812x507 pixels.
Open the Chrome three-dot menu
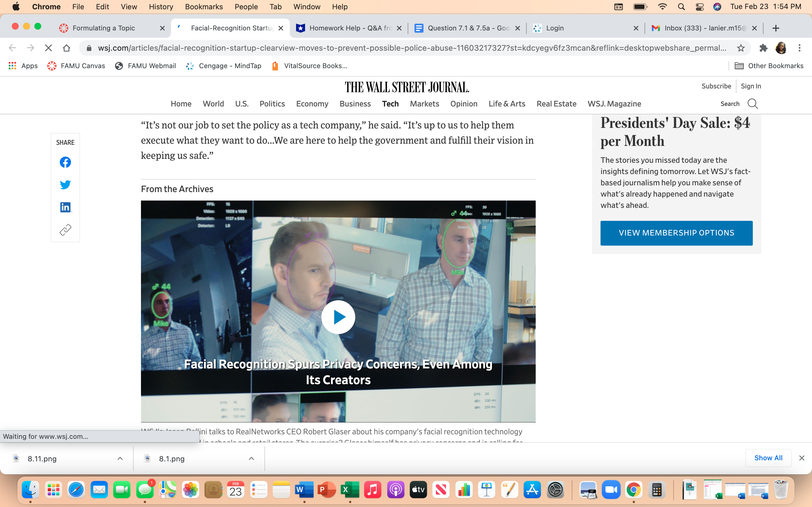click(800, 48)
